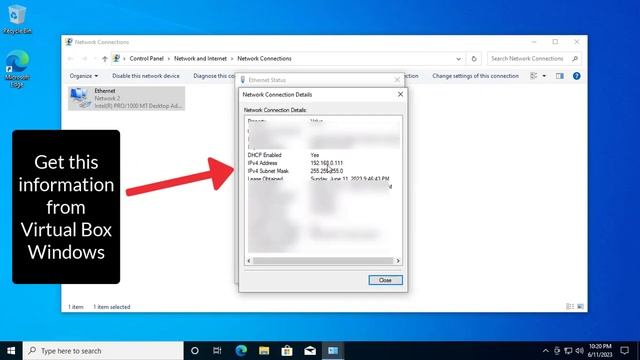Select the IPv4 Address row
640x360 pixels.
(x=323, y=163)
